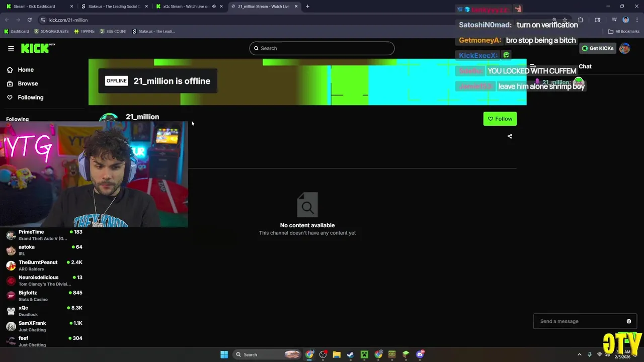Click the 21_million channel name
This screenshot has width=644, height=362.
click(x=142, y=117)
